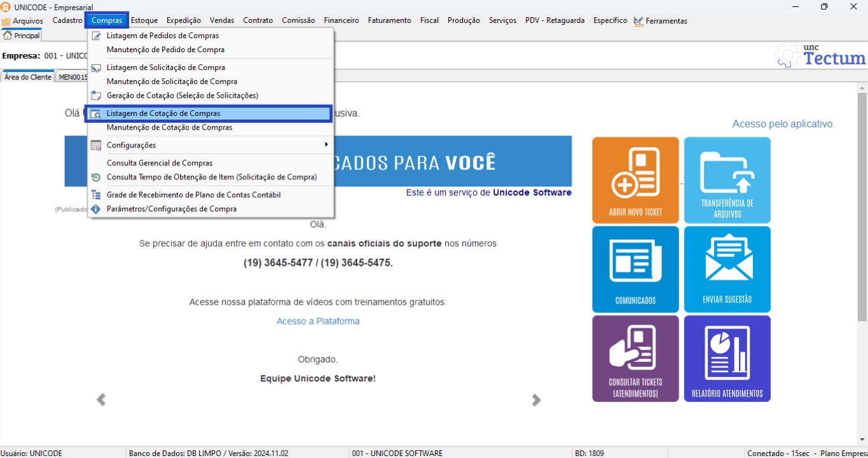Screen dimensions: 868x458
Task: Open the Transferência de Arquivos tile
Action: click(x=727, y=180)
